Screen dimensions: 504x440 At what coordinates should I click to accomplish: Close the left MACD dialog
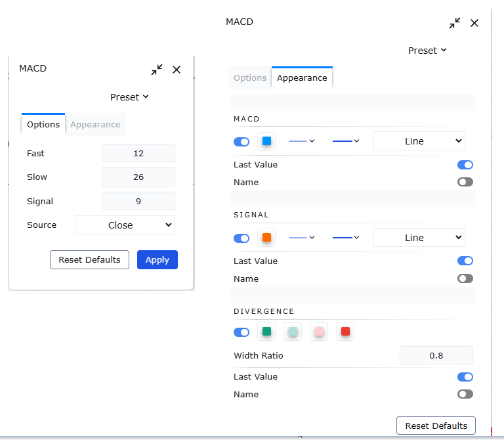pyautogui.click(x=177, y=70)
